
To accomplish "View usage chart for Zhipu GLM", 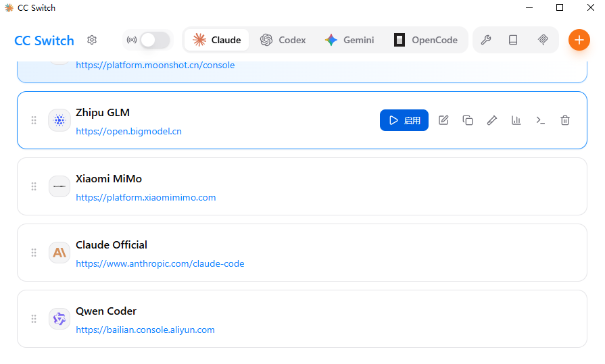I will (516, 120).
